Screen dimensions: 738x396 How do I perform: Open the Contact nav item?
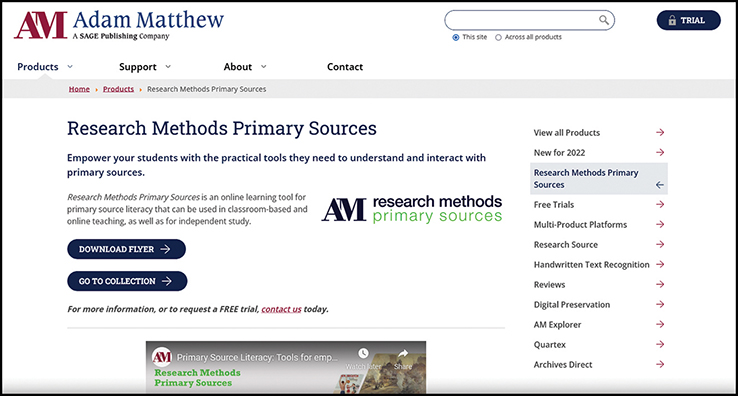tap(345, 67)
